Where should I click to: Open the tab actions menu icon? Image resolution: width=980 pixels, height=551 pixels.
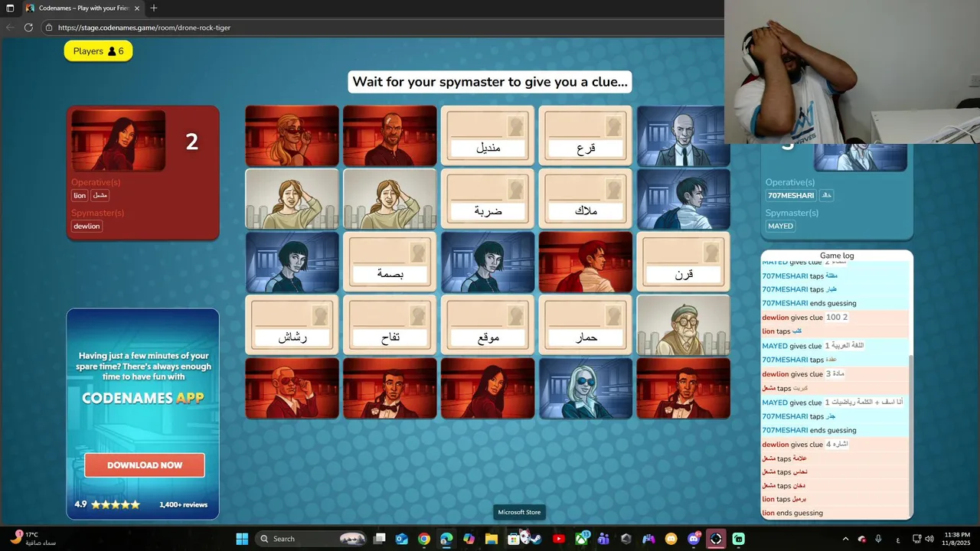tap(10, 8)
